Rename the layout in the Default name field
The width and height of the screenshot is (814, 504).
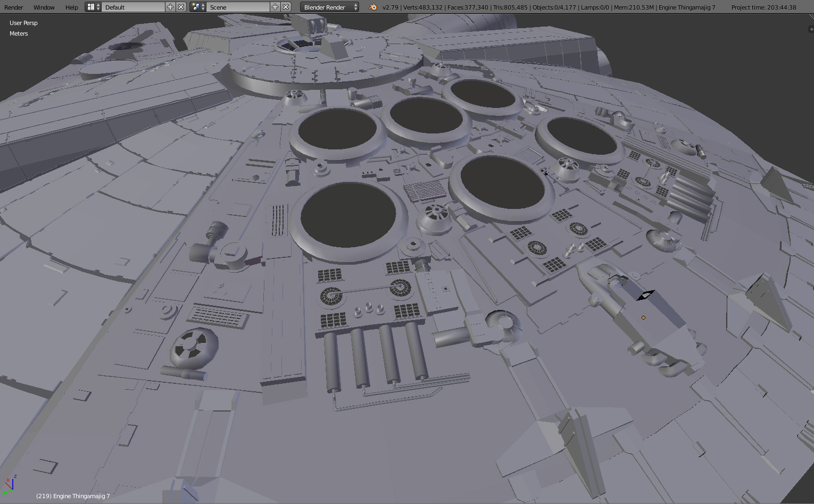[133, 7]
